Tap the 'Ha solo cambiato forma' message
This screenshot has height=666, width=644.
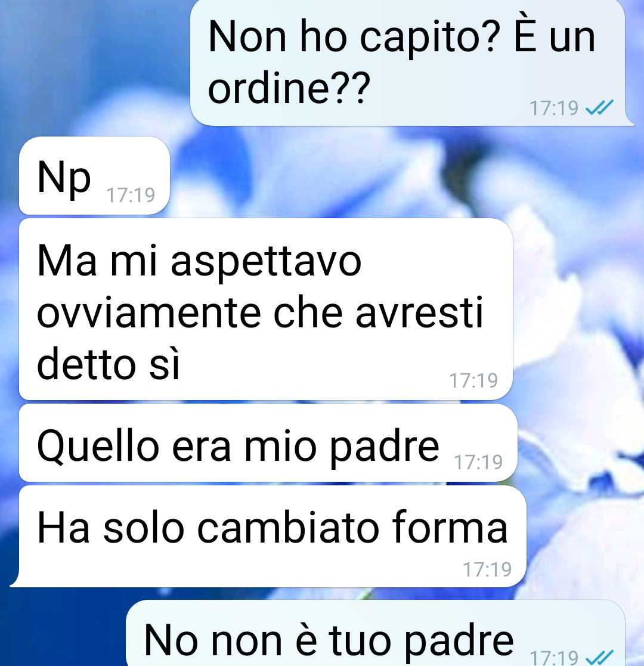point(268,537)
